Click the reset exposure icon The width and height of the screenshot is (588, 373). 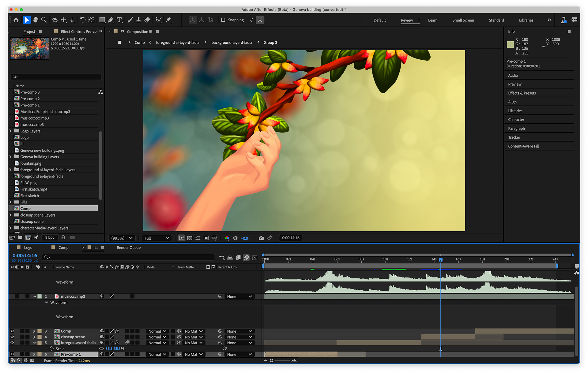236,238
